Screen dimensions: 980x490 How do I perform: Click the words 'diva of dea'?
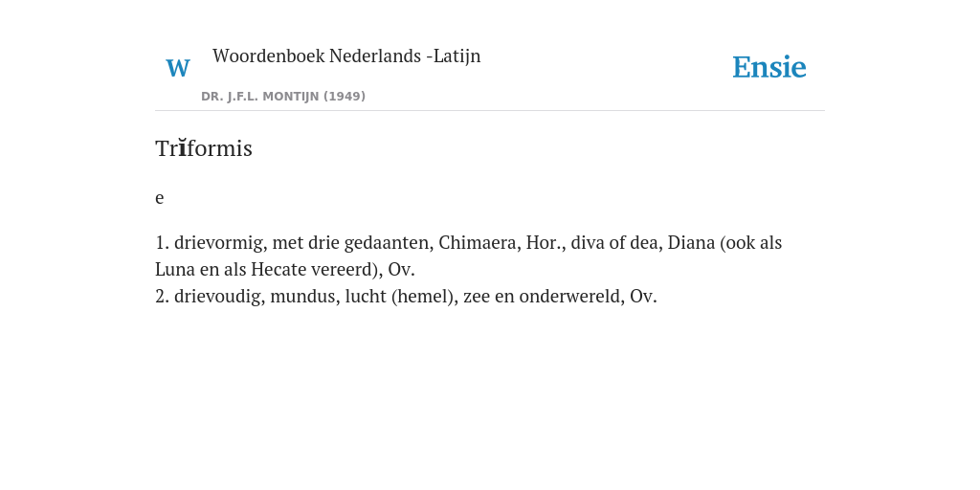tap(617, 242)
